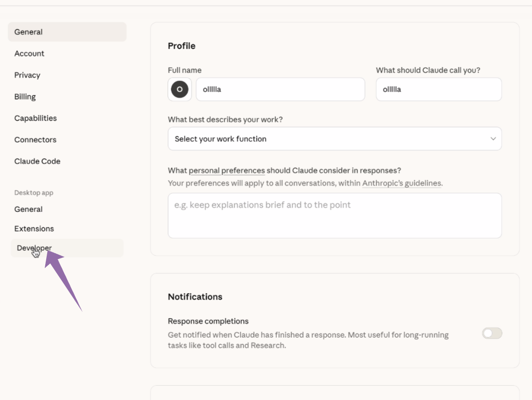The image size is (532, 400).
Task: Expand the work function dropdown
Action: pyautogui.click(x=335, y=139)
